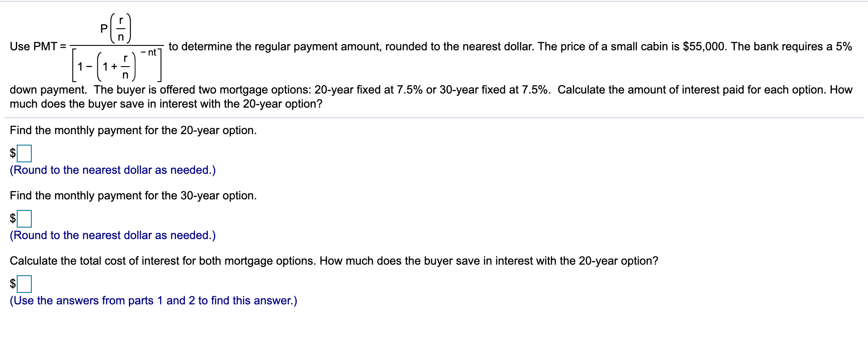Click the horizontal divider below the problem statement
Image resolution: width=868 pixels, height=352 pixels.
(434, 117)
